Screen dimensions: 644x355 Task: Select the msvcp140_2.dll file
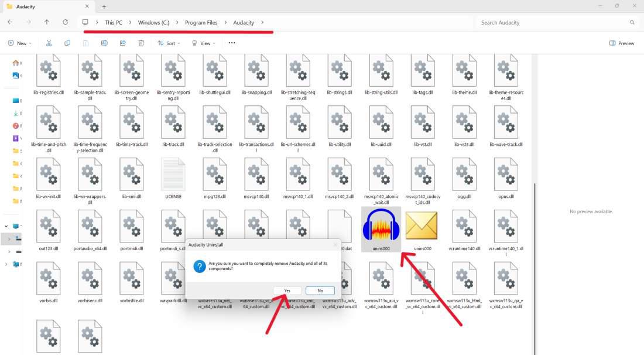point(339,179)
